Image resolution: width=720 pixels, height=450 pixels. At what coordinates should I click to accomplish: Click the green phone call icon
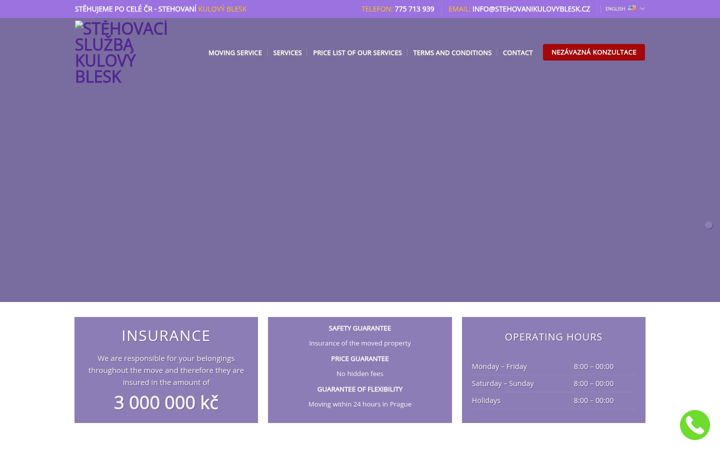tap(695, 425)
